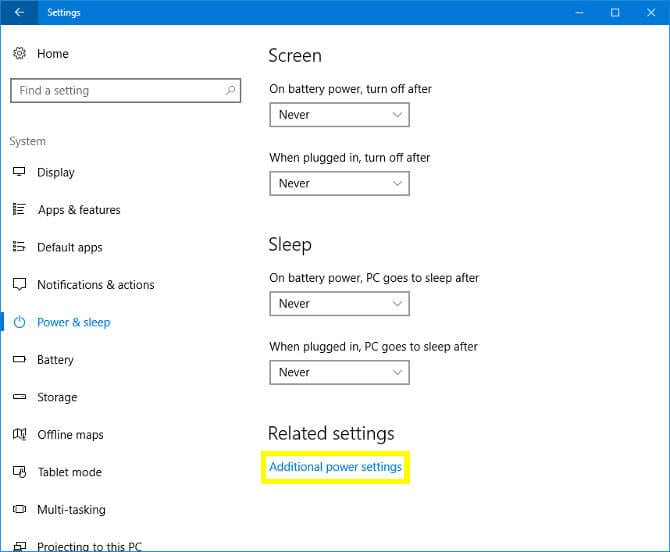Click the back arrow in title bar
The image size is (670, 552).
(19, 12)
